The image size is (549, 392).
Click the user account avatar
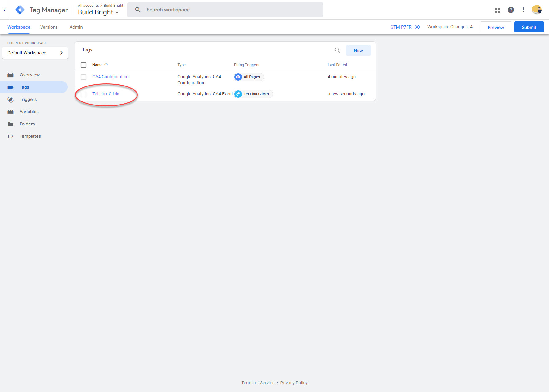click(536, 10)
